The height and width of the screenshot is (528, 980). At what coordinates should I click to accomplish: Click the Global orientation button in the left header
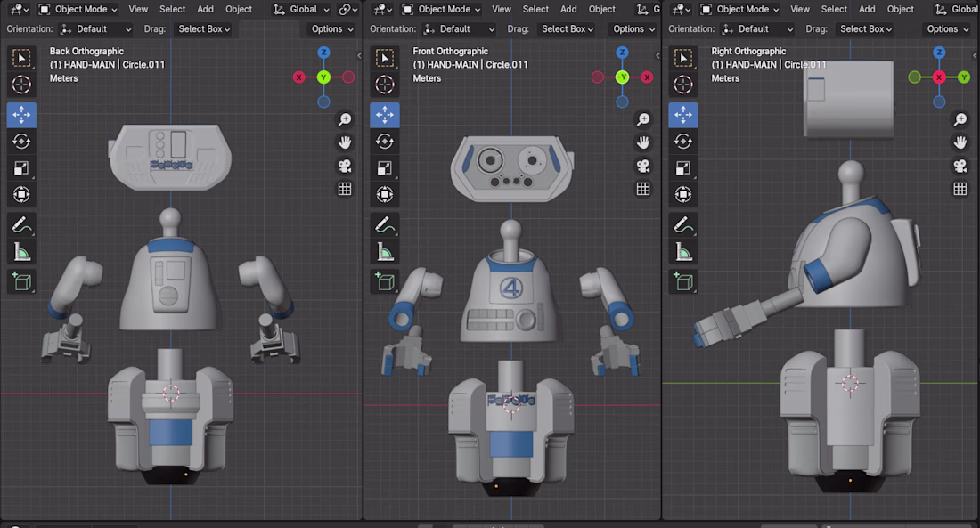pos(302,10)
